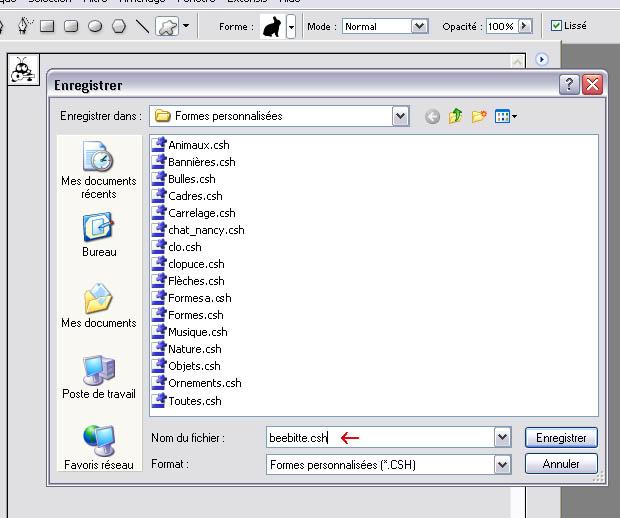
Task: Open shape tool geometry options arrow
Action: pyautogui.click(x=186, y=26)
